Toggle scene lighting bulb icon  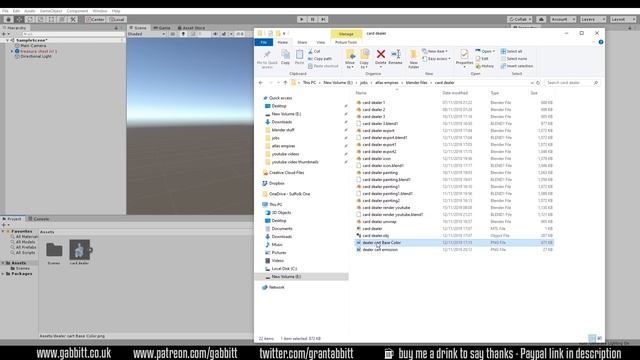[x=183, y=34]
